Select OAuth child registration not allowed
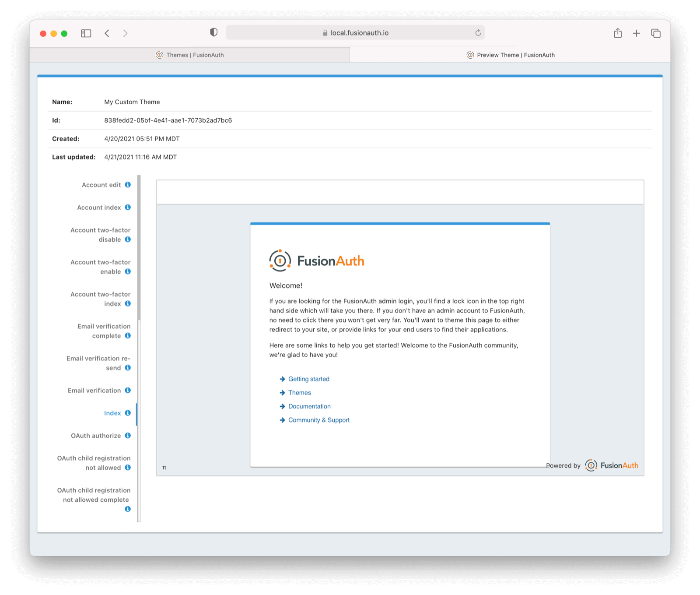700x595 pixels. click(94, 463)
